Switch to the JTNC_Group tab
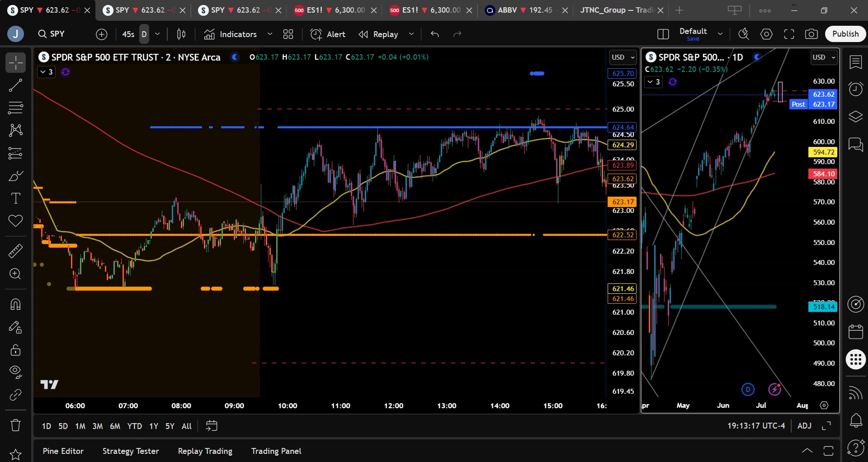Viewport: 868px width, 462px height. (622, 10)
